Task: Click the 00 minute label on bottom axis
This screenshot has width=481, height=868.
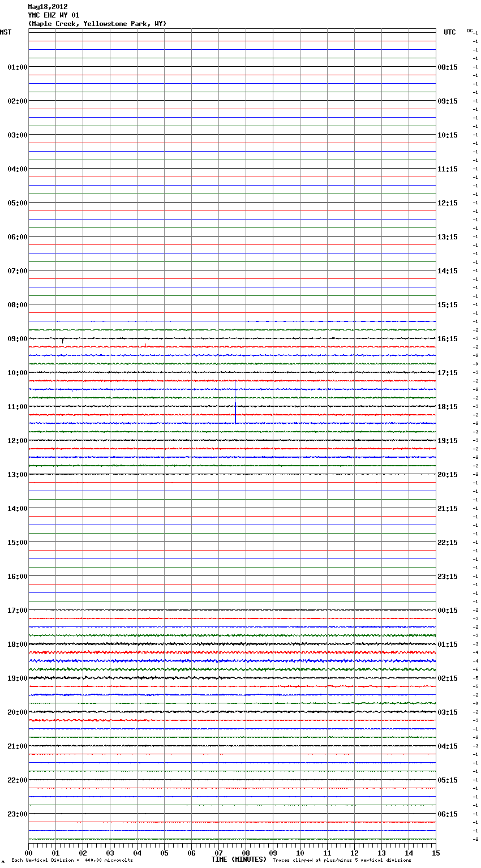Action: click(28, 853)
